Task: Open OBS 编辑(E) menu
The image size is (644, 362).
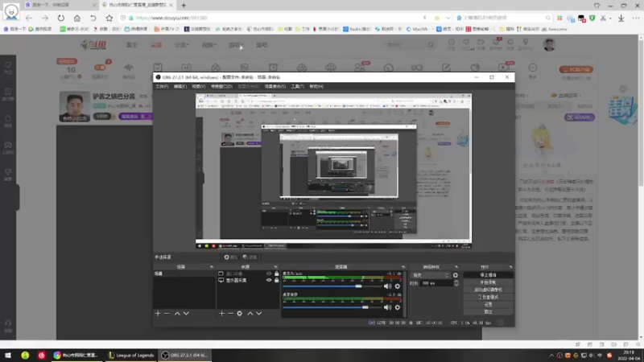Action: coord(180,87)
